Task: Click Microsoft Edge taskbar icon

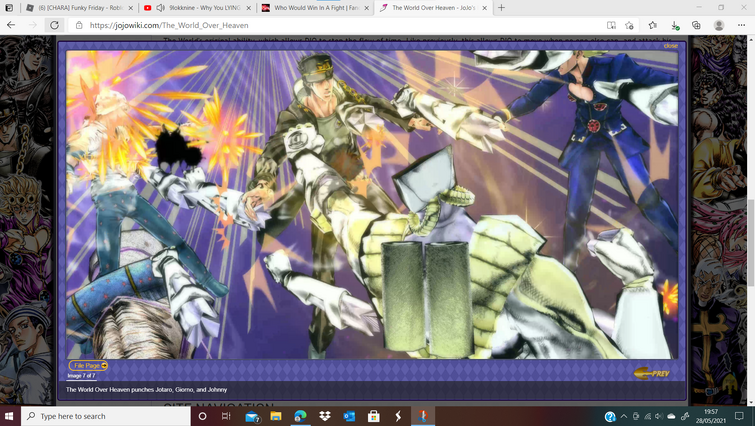Action: [300, 416]
